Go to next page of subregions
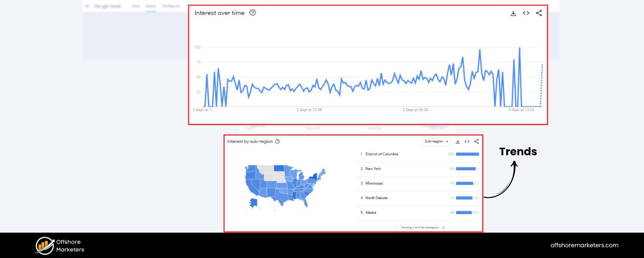This screenshot has width=644, height=258. point(444,227)
